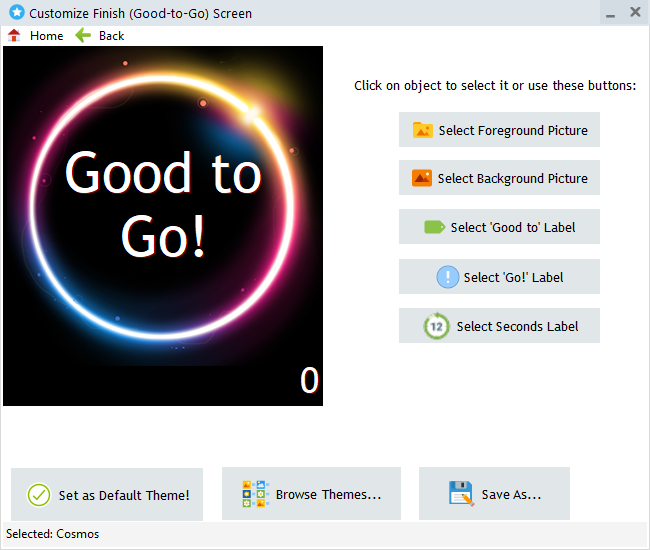Select the 'Good to' text in preview

click(x=163, y=173)
